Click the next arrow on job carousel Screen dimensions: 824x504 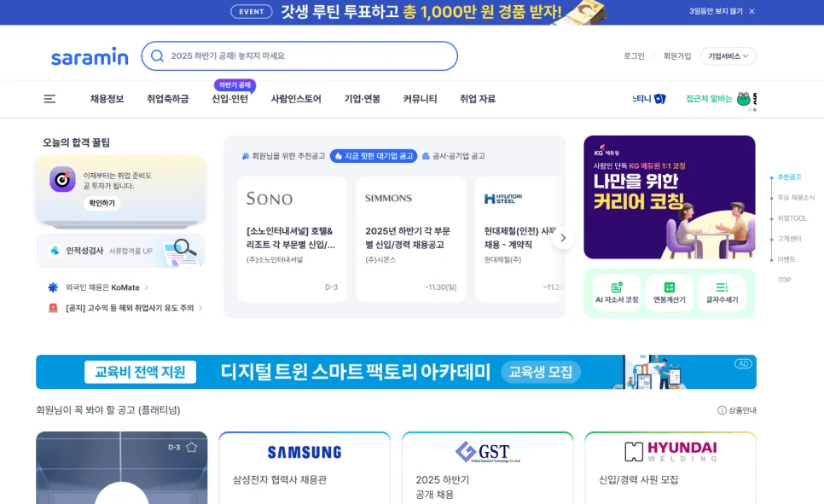(563, 238)
